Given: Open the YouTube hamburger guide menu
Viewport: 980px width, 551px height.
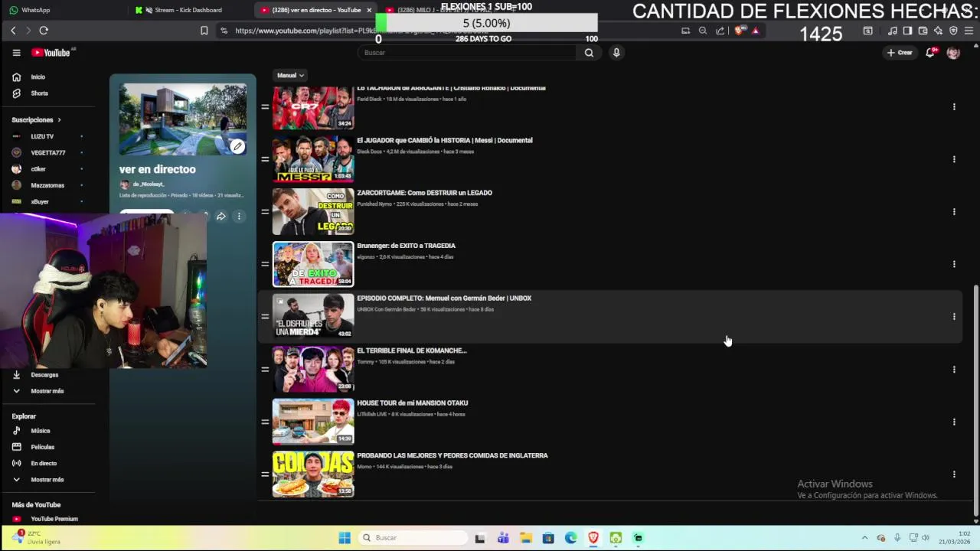Looking at the screenshot, I should click(x=16, y=53).
